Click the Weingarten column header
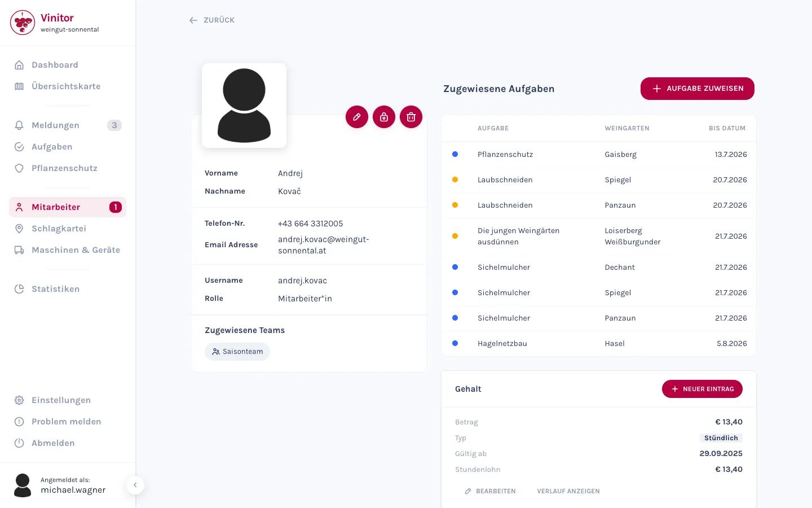This screenshot has width=812, height=508. coord(627,128)
